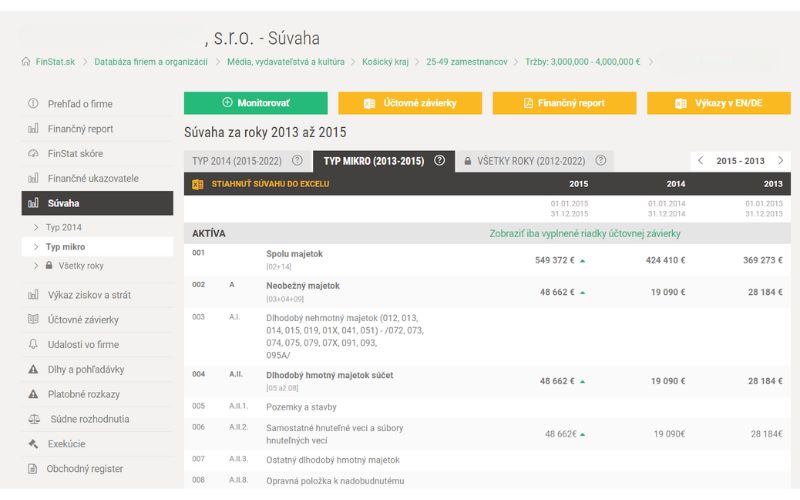Click the FinStat.sk home icon in breadcrumb
Image resolution: width=800 pixels, height=500 pixels.
[26, 61]
